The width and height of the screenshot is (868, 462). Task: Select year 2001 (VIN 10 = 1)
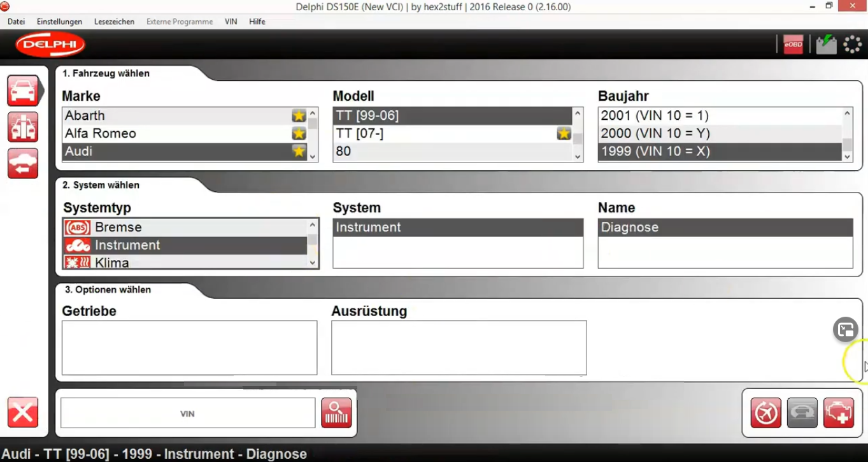tap(720, 115)
